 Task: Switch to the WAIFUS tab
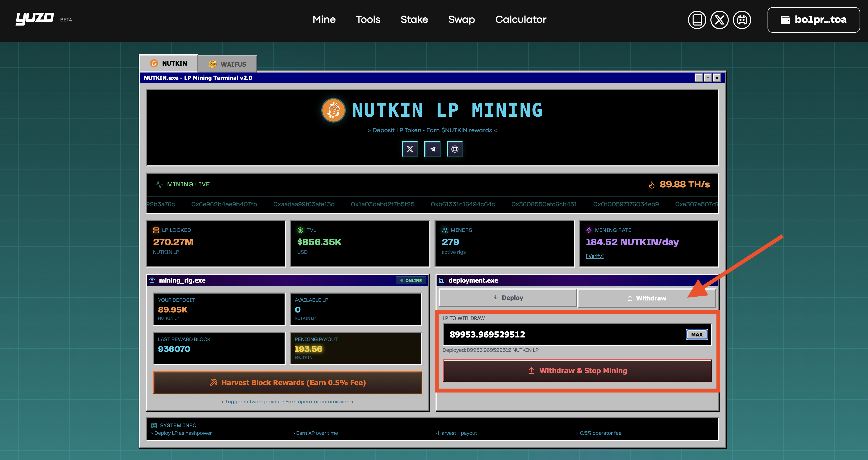pos(227,64)
